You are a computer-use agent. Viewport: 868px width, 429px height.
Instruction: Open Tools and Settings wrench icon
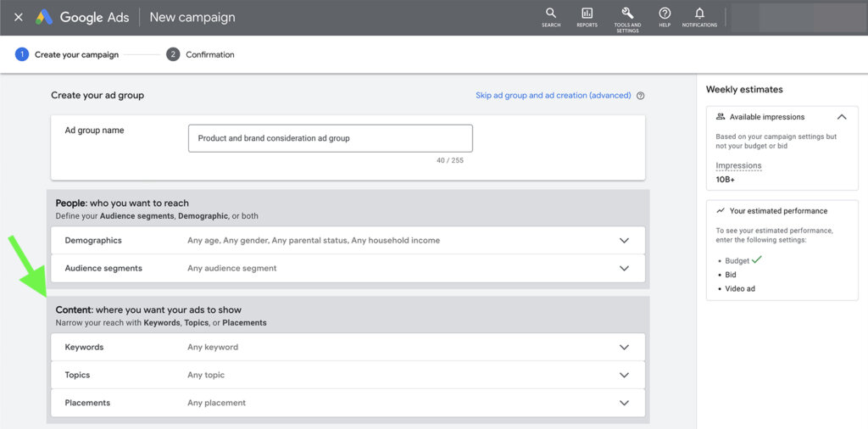627,19
